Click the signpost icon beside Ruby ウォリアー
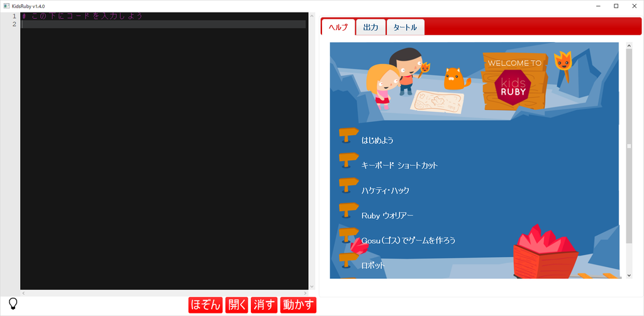This screenshot has height=316, width=644. coord(348,210)
